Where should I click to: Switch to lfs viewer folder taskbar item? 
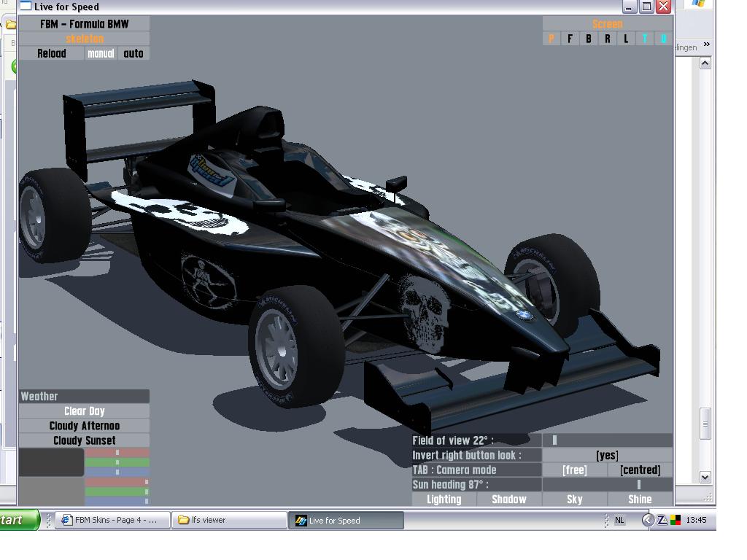(230, 520)
